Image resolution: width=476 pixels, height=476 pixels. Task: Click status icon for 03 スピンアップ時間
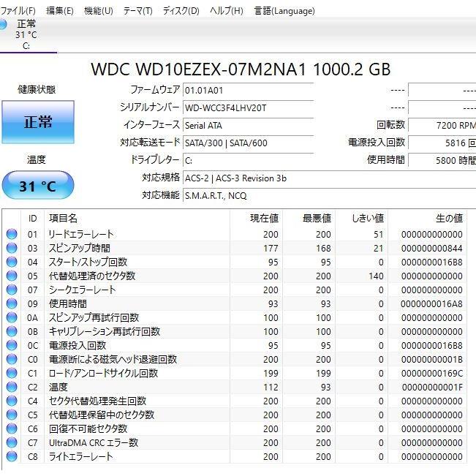click(x=12, y=249)
